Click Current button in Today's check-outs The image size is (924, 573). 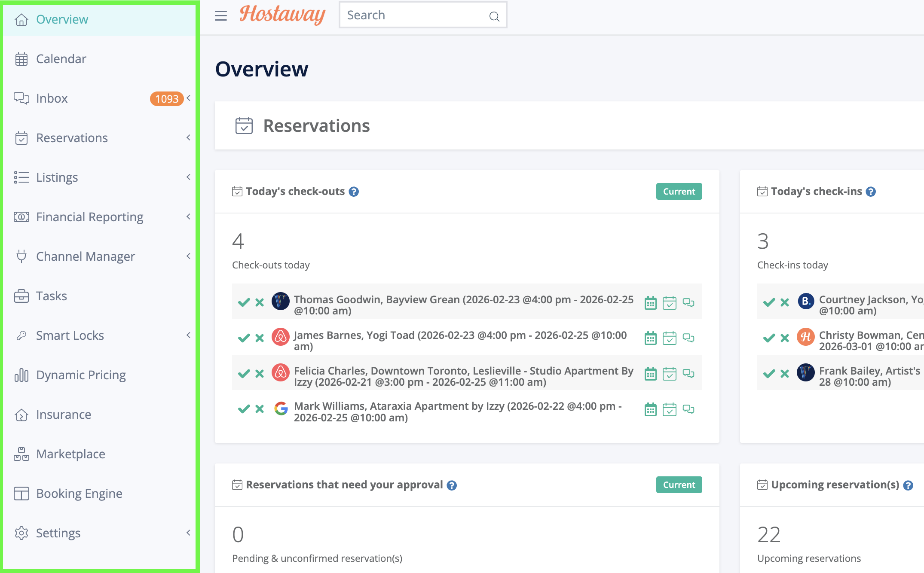point(679,192)
